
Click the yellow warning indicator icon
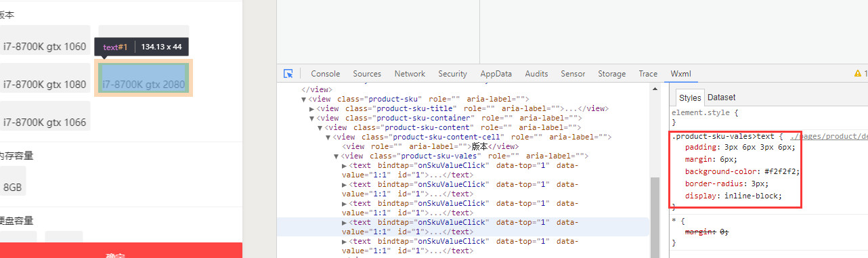(x=858, y=74)
